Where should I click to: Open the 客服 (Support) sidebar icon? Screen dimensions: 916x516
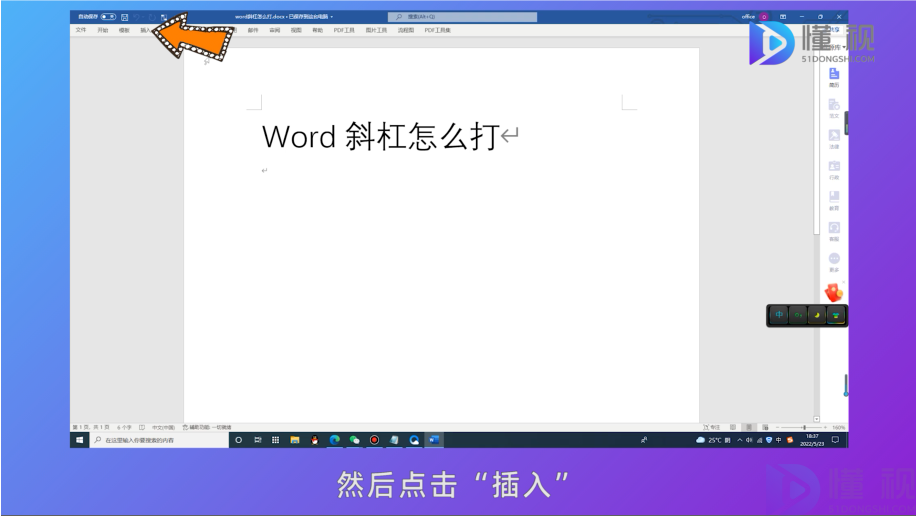coord(834,231)
